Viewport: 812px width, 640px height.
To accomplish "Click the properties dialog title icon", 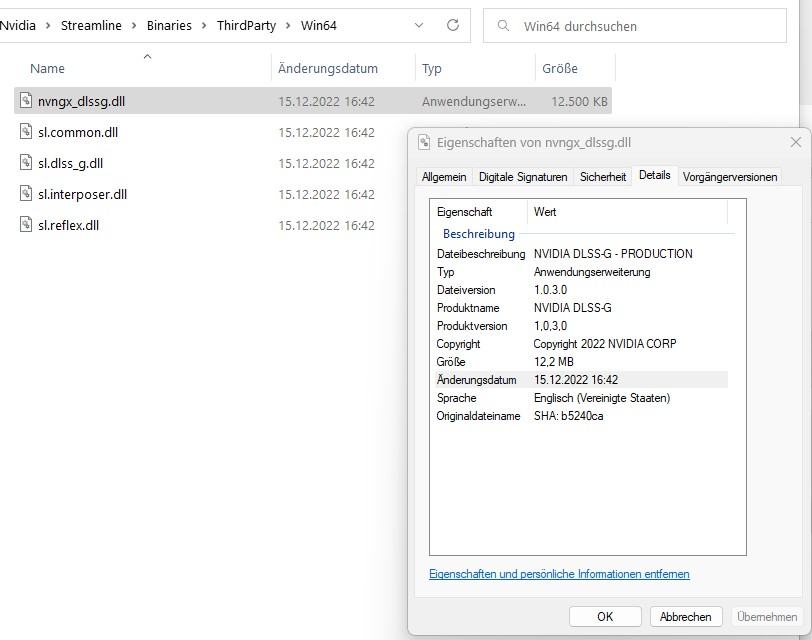I will [424, 142].
